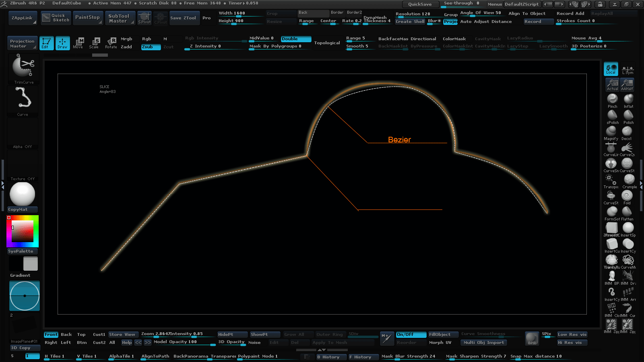This screenshot has height=362, width=644.
Task: Open the Texture Off selector
Action: coord(23,166)
